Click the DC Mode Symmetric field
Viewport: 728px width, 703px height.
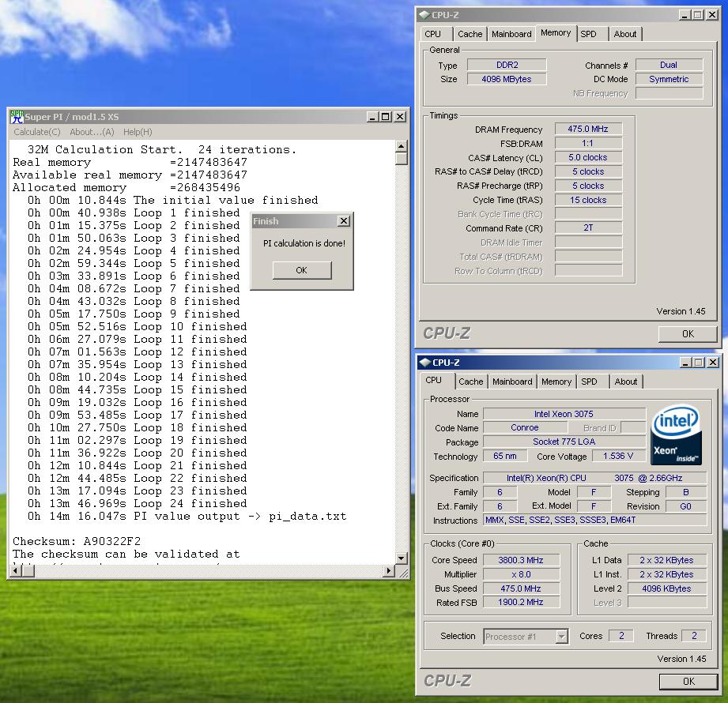tap(669, 79)
